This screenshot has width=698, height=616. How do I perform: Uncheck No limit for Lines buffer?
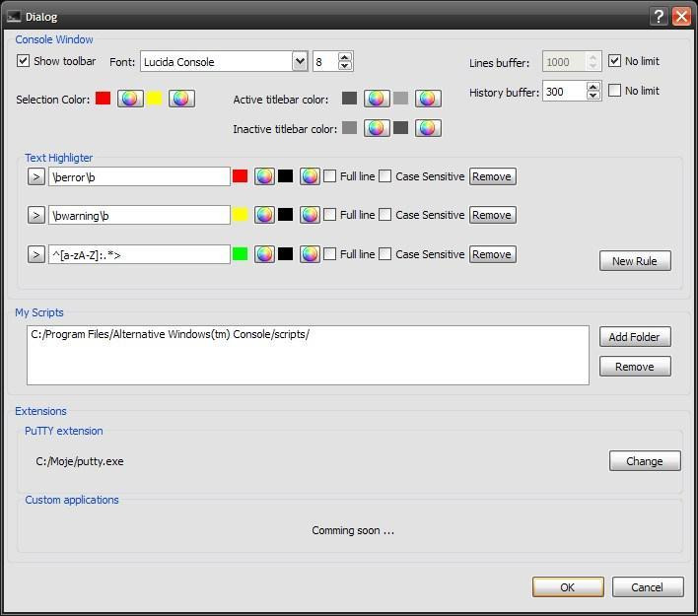click(x=614, y=60)
